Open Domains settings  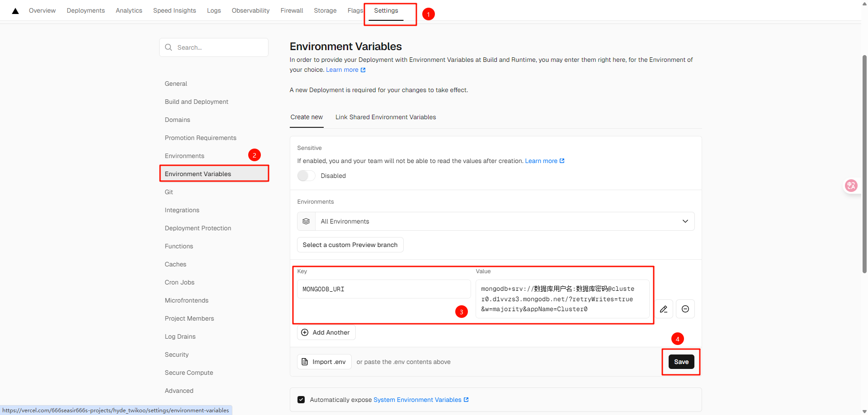point(177,120)
